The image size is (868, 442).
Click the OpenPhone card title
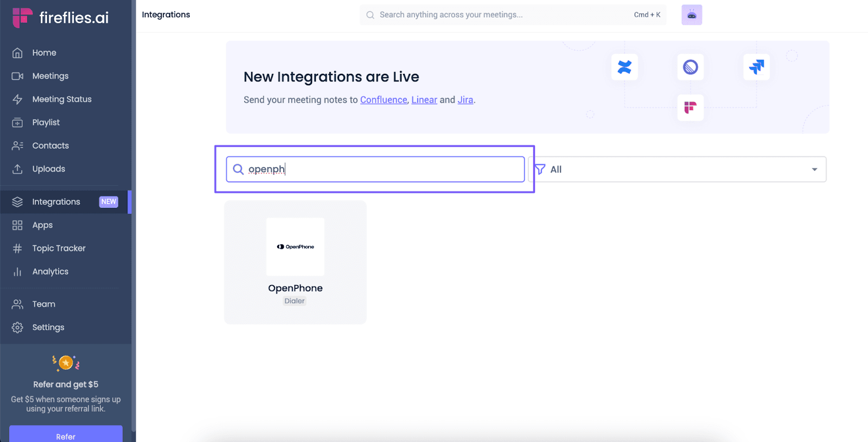pos(295,288)
